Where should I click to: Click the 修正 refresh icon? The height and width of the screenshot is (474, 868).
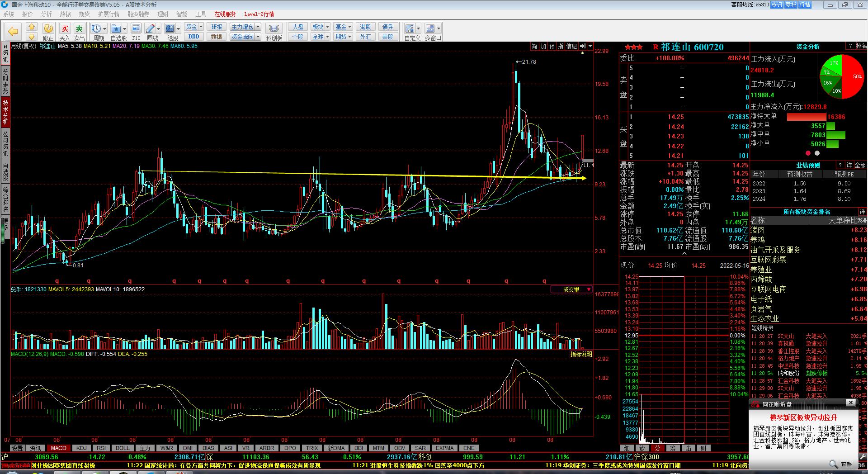coord(48,29)
